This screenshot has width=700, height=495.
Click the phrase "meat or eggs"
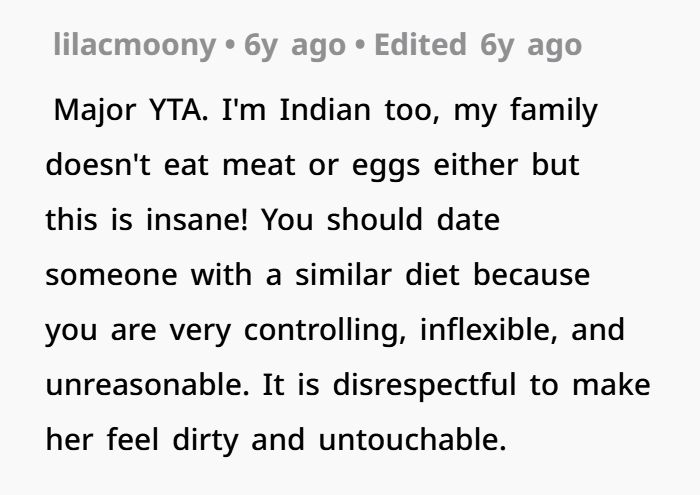322,164
